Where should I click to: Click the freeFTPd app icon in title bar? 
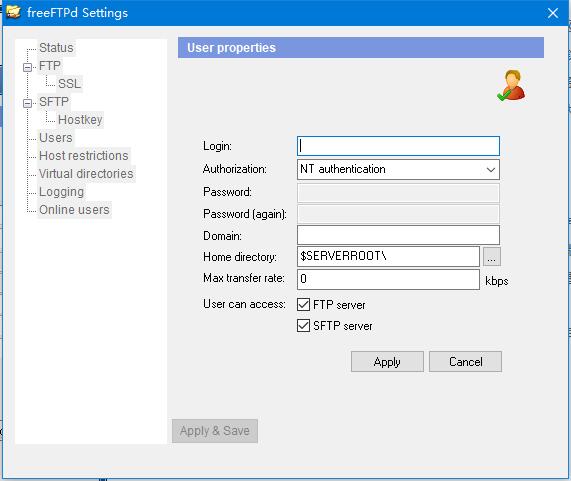pos(13,12)
